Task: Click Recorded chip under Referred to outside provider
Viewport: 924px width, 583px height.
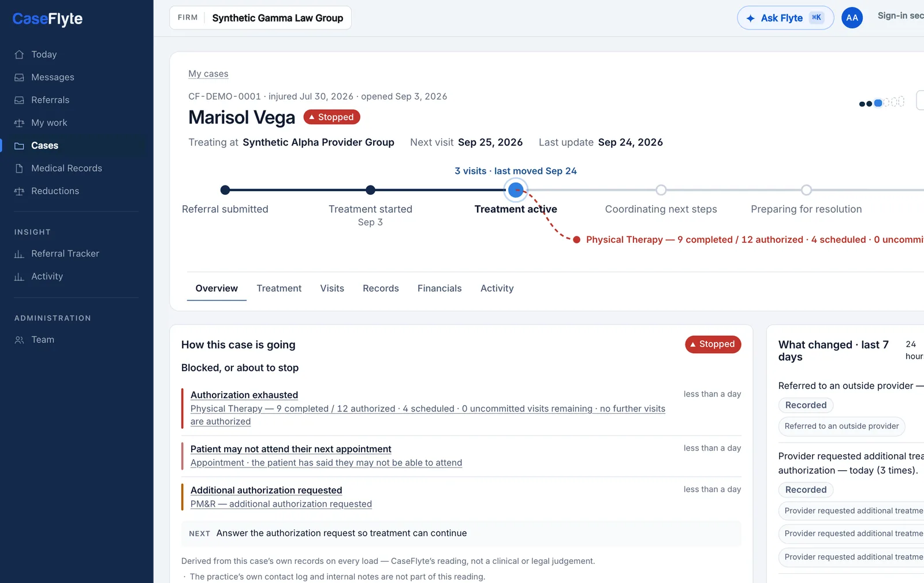Action: (806, 405)
